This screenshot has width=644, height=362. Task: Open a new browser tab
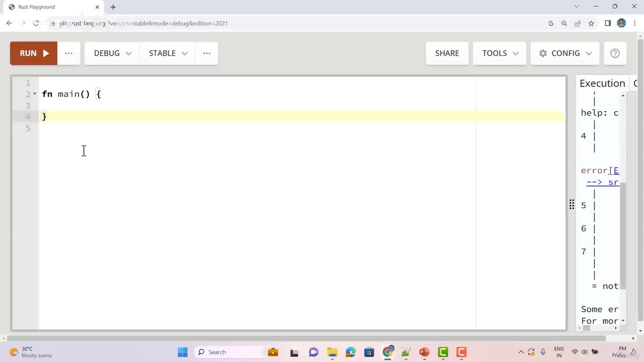coord(113,7)
